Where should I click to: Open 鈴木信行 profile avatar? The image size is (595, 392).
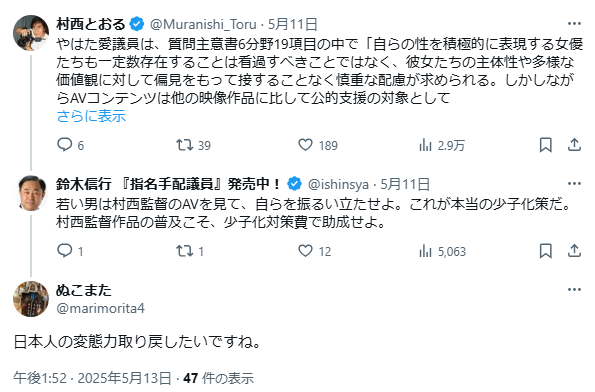pyautogui.click(x=31, y=193)
